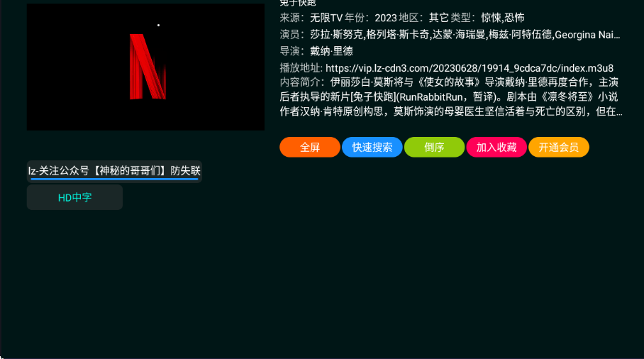Click the 演员 cast list line
The height and width of the screenshot is (359, 644).
450,35
